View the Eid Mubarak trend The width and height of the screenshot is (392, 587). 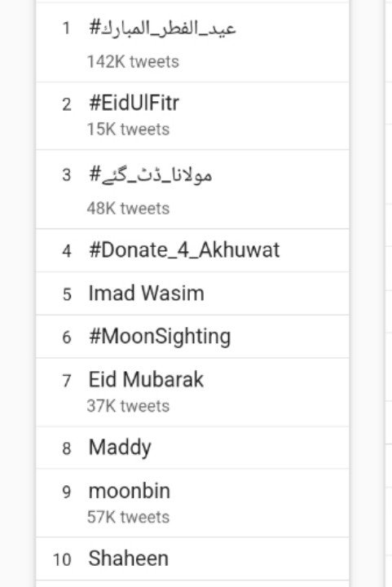pyautogui.click(x=146, y=379)
